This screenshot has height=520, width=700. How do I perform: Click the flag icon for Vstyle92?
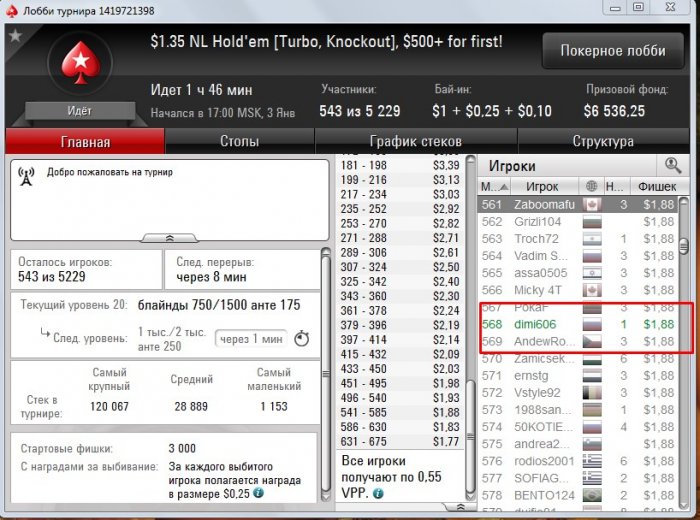click(592, 393)
